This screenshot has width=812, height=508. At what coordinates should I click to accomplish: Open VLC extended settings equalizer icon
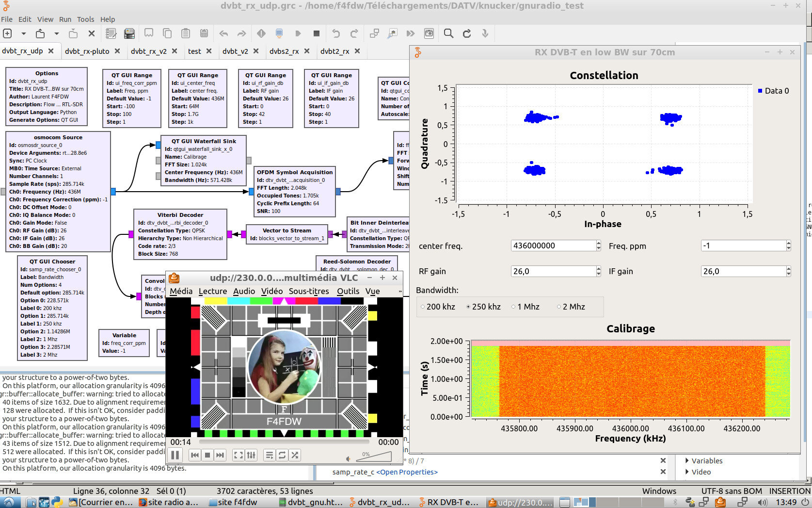pos(251,455)
